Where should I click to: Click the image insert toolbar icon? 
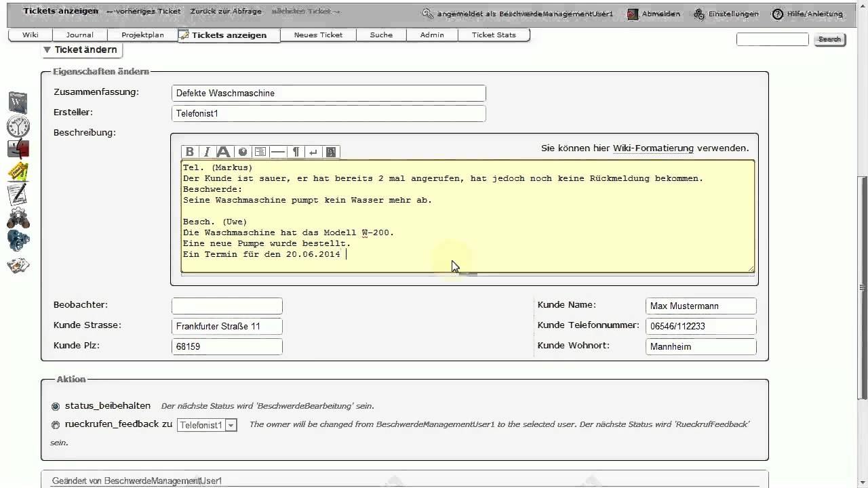tap(331, 152)
